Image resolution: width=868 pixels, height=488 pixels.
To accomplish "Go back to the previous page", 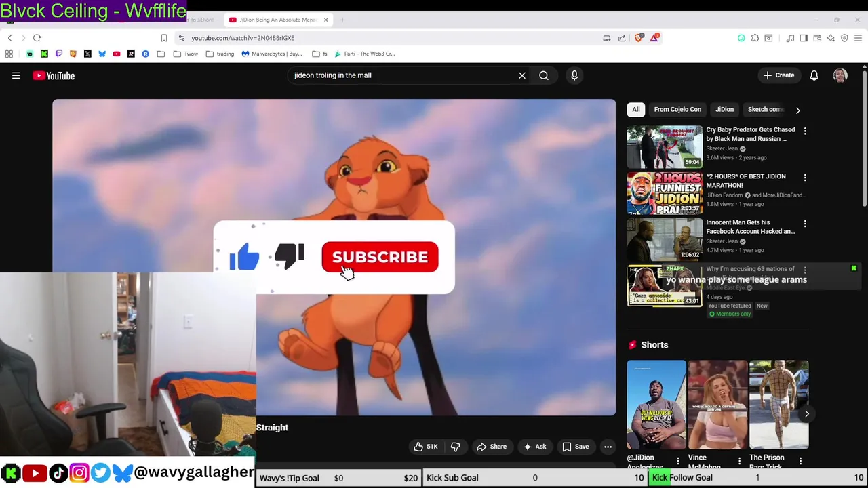I will (x=9, y=38).
